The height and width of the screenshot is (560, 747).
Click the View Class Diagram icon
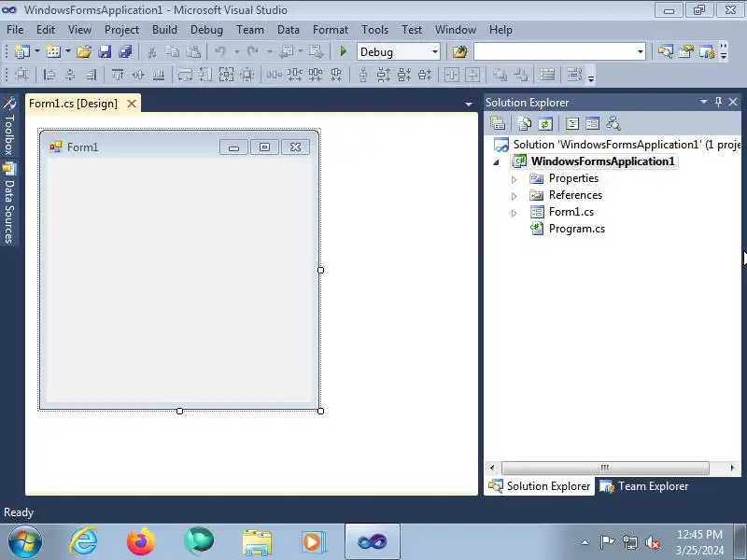613,124
